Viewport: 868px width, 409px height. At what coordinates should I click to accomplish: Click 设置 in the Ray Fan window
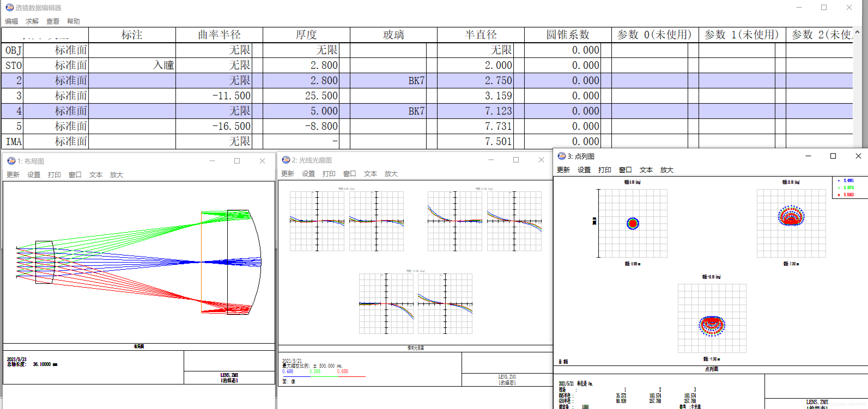pyautogui.click(x=308, y=174)
